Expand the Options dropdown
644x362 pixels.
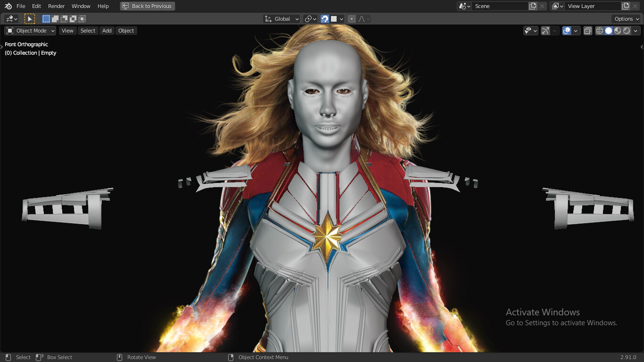pyautogui.click(x=626, y=19)
